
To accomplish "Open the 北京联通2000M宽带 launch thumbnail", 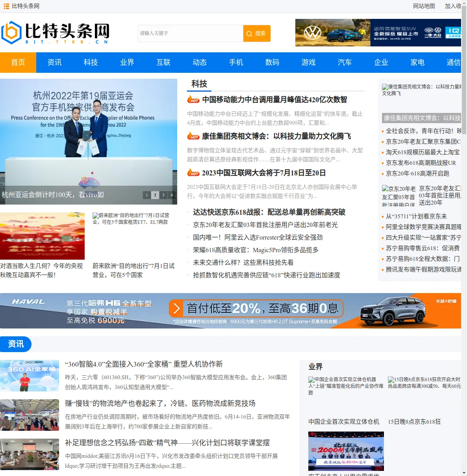I will (x=346, y=451).
